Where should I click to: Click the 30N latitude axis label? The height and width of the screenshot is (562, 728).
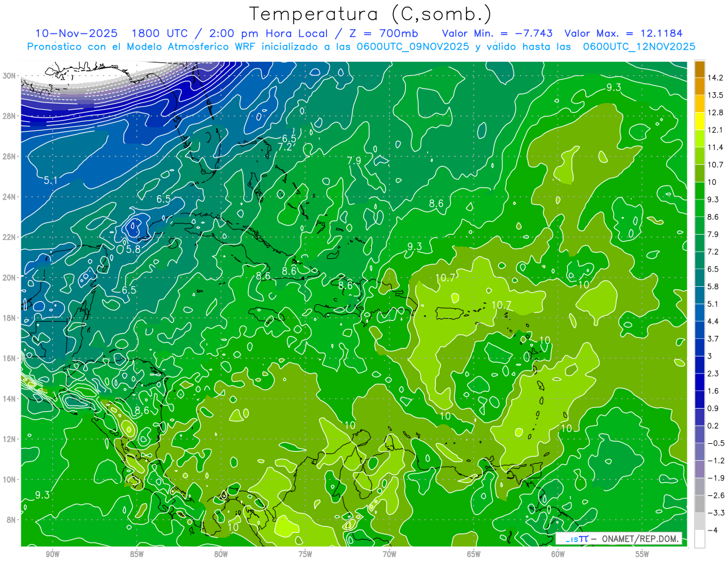[10, 76]
